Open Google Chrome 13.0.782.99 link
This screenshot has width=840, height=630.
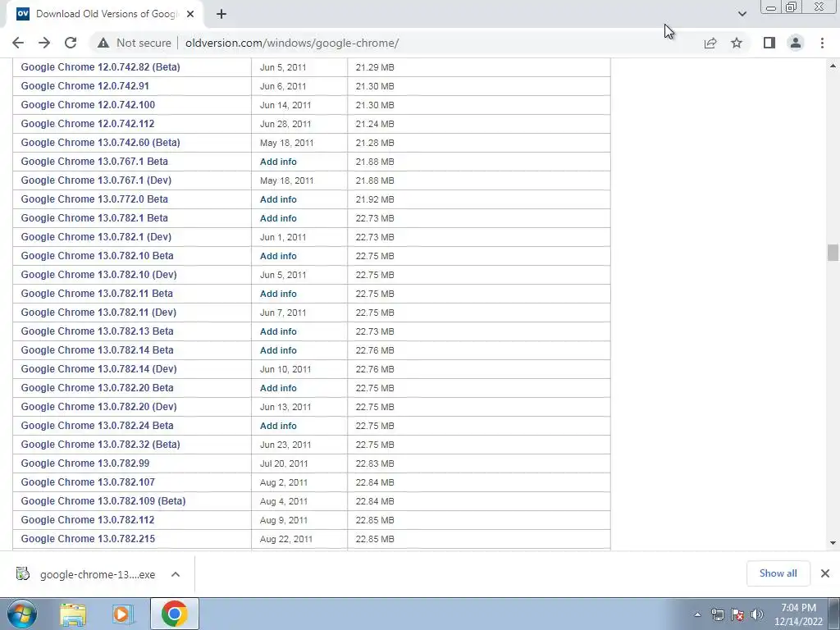pos(85,463)
